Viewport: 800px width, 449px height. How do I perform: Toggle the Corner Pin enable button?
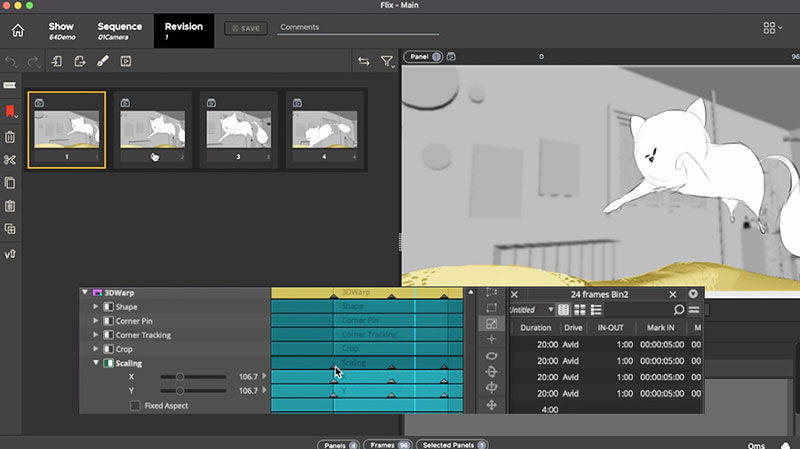click(x=108, y=321)
